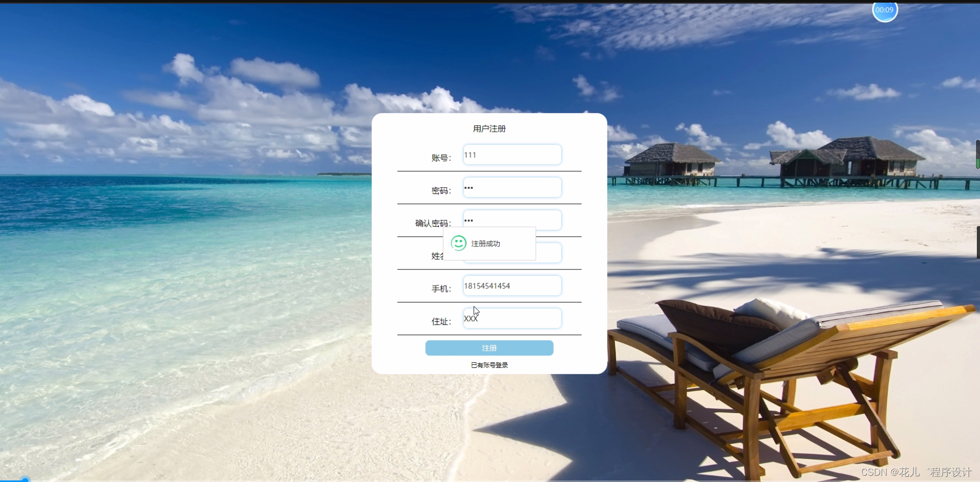The image size is (980, 482).
Task: Focus the 密码 password field
Action: click(511, 187)
